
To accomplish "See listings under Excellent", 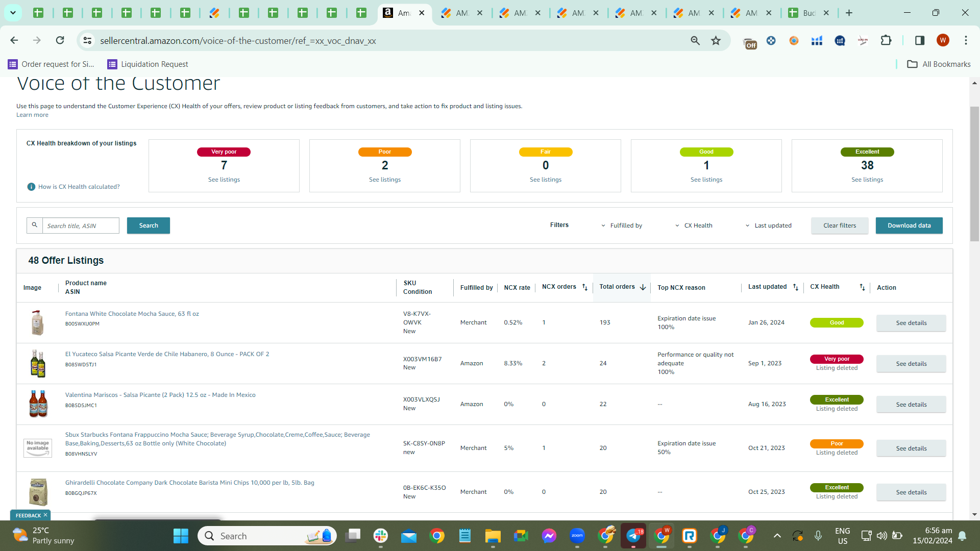I will click(x=867, y=180).
